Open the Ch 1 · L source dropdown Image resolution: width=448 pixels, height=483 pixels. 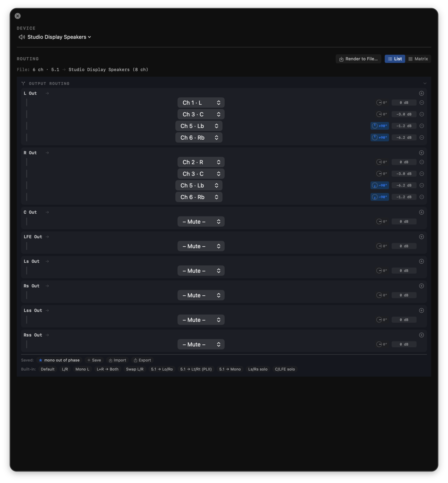pyautogui.click(x=201, y=102)
